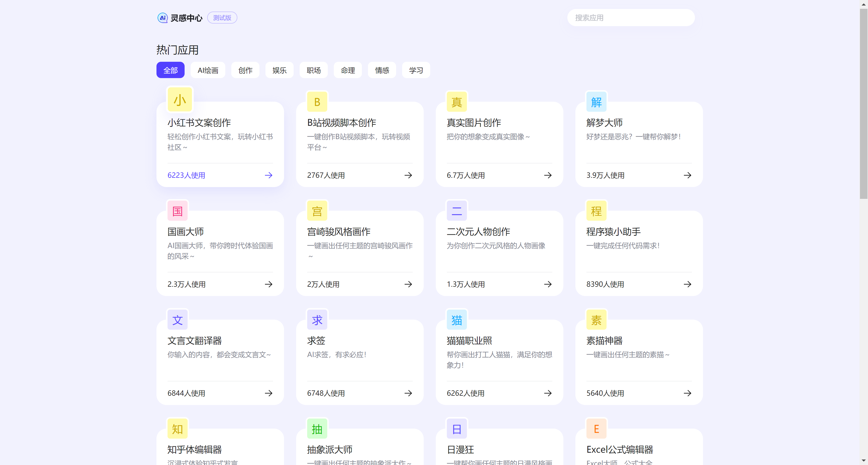Click the arrow on 文言文翻译器 card
Viewport: 868px width, 465px height.
268,393
